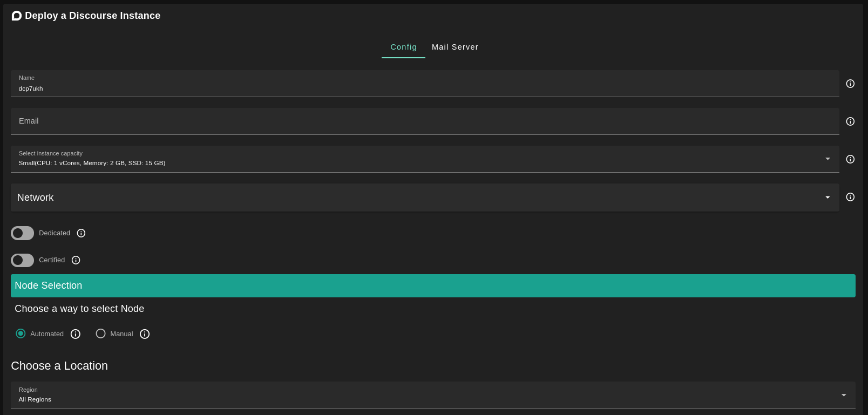This screenshot has width=868, height=415.
Task: Open the instance capacity dropdown
Action: coord(424,159)
